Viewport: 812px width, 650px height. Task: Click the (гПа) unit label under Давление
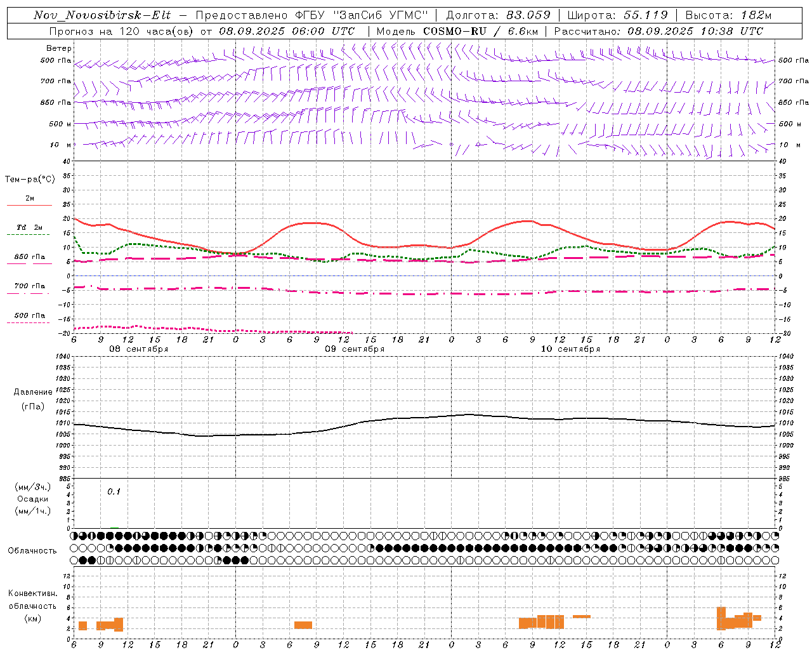coord(33,407)
